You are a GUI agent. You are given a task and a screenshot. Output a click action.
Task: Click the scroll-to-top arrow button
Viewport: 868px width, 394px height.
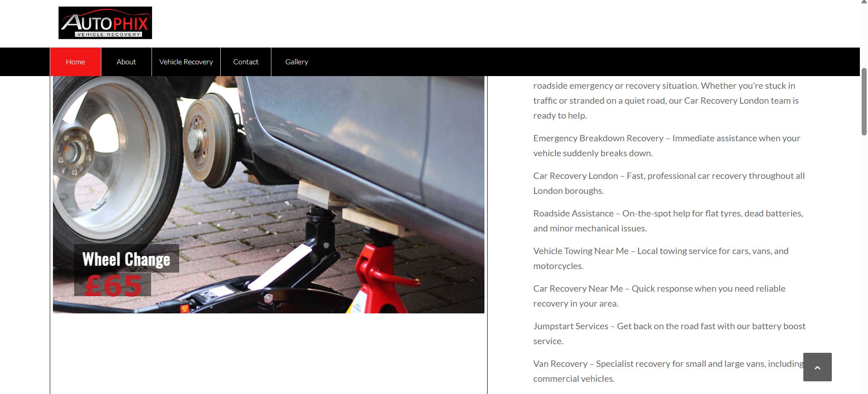[817, 367]
